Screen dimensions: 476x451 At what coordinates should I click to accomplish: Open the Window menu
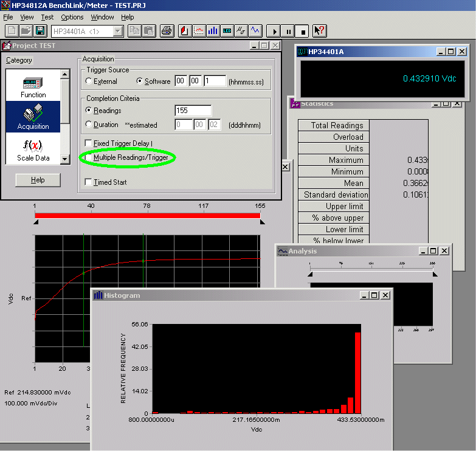pos(102,17)
